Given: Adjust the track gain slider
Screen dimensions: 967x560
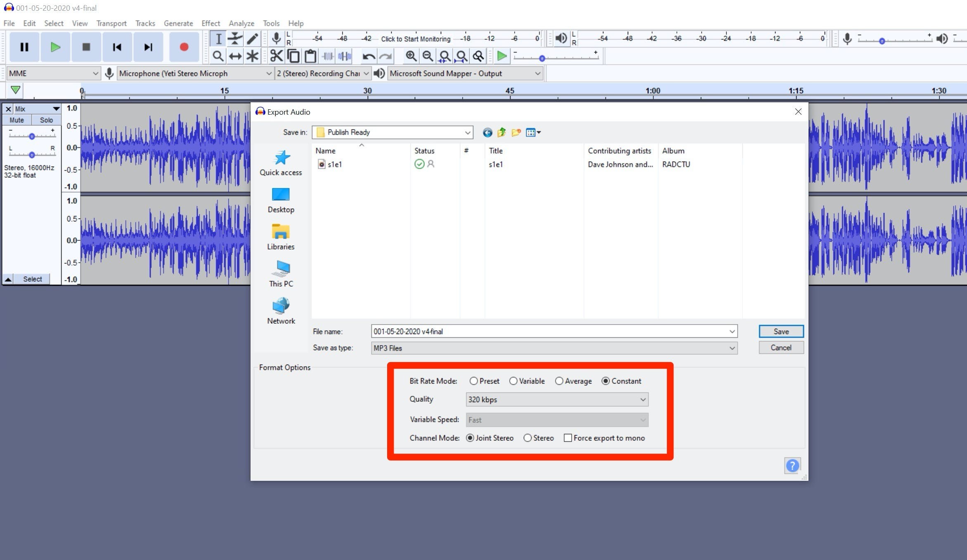Looking at the screenshot, I should pos(32,136).
